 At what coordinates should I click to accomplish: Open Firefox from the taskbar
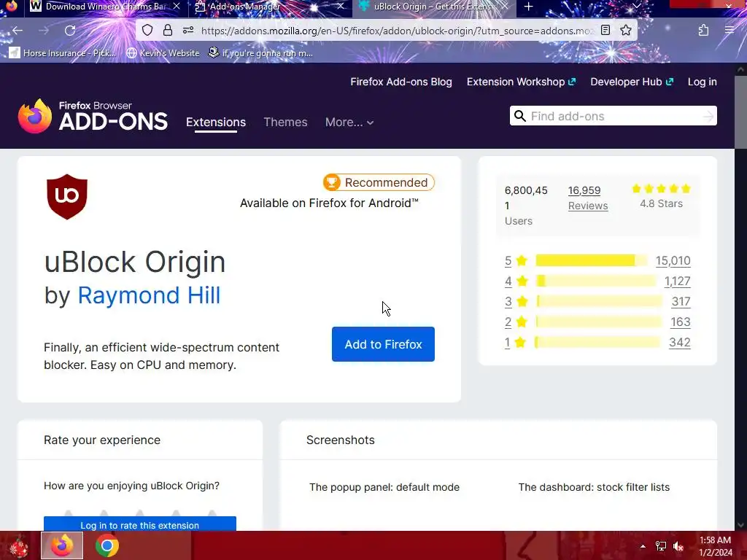point(62,545)
